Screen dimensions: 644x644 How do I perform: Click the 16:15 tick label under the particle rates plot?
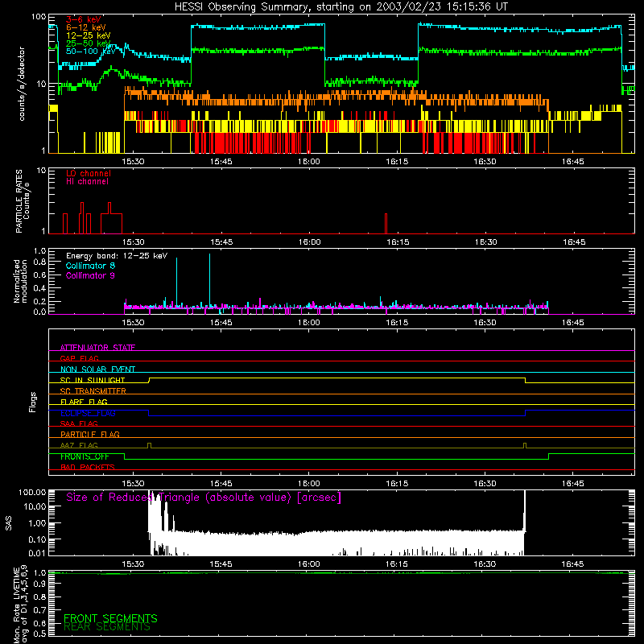[x=398, y=242]
